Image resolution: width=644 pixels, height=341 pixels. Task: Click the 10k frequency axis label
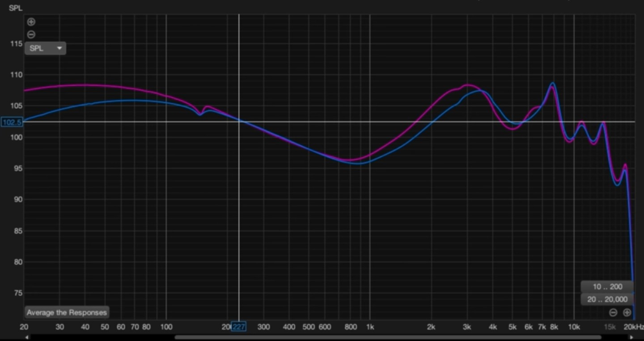point(574,327)
